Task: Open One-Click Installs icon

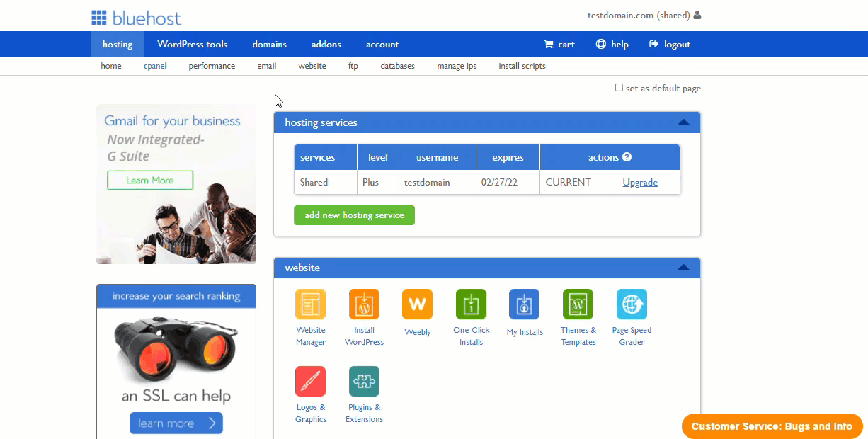Action: click(x=471, y=304)
